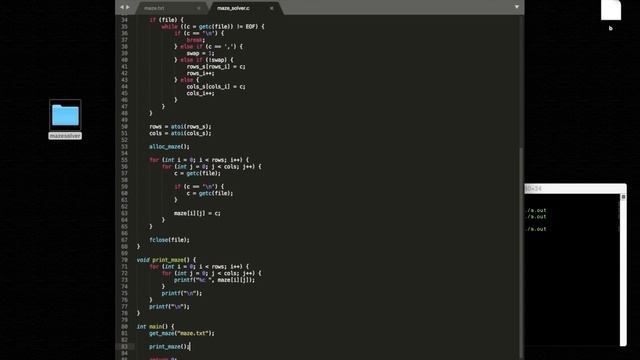Click the "cols_i++;" line
640x360 pixels.
point(200,93)
